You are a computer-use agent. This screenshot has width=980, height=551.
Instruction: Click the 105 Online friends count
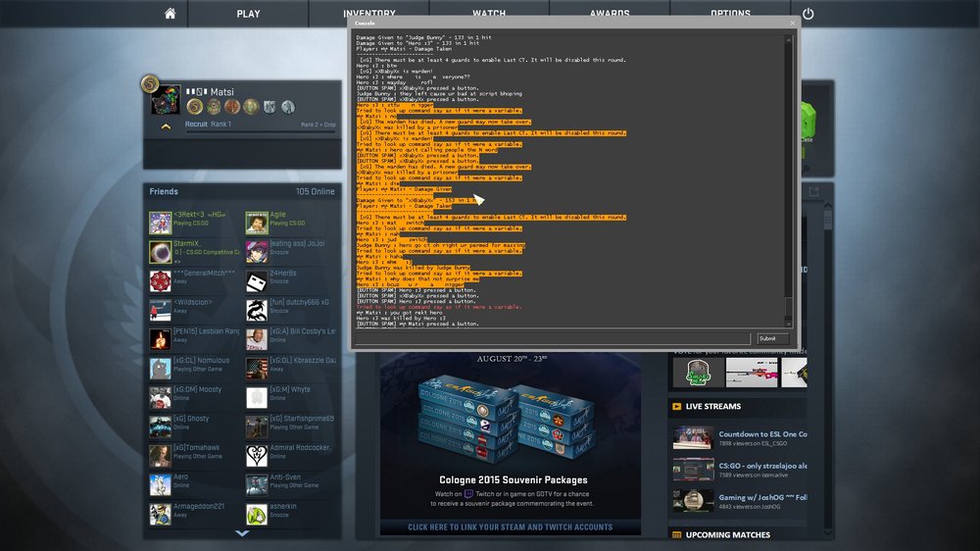tap(315, 191)
